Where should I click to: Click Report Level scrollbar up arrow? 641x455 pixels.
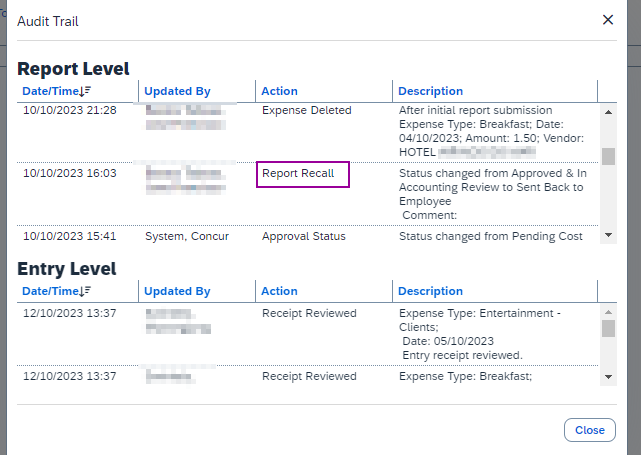608,112
